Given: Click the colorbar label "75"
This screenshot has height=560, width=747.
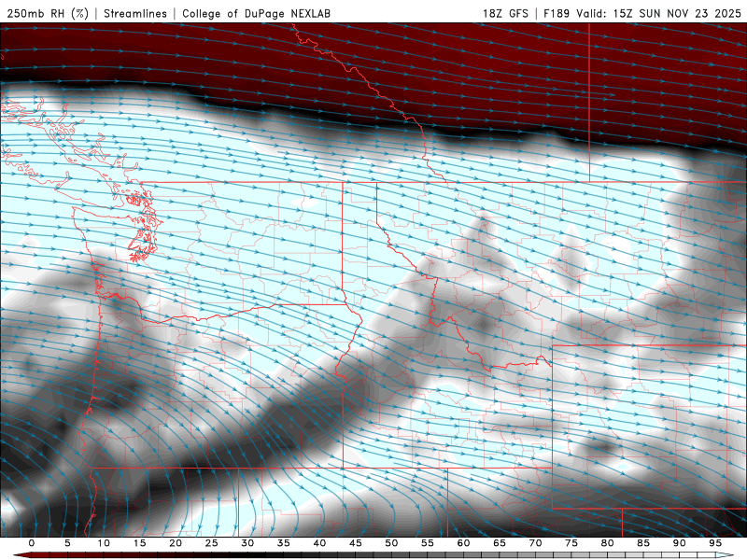Looking at the screenshot, I should click(571, 543).
